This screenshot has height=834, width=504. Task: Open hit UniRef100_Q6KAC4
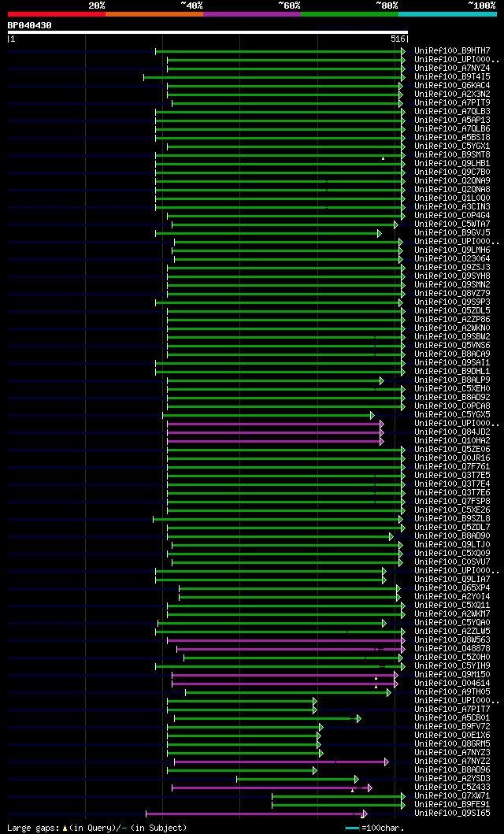click(453, 86)
